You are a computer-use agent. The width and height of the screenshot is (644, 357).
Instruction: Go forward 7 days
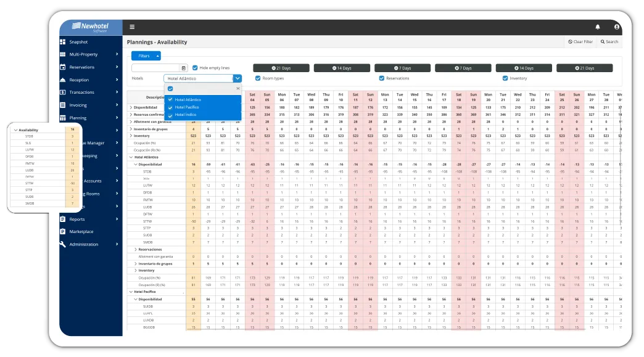click(x=463, y=68)
